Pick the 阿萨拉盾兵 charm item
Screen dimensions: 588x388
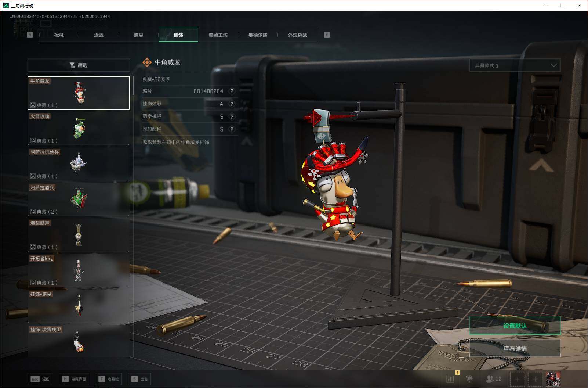click(x=79, y=200)
